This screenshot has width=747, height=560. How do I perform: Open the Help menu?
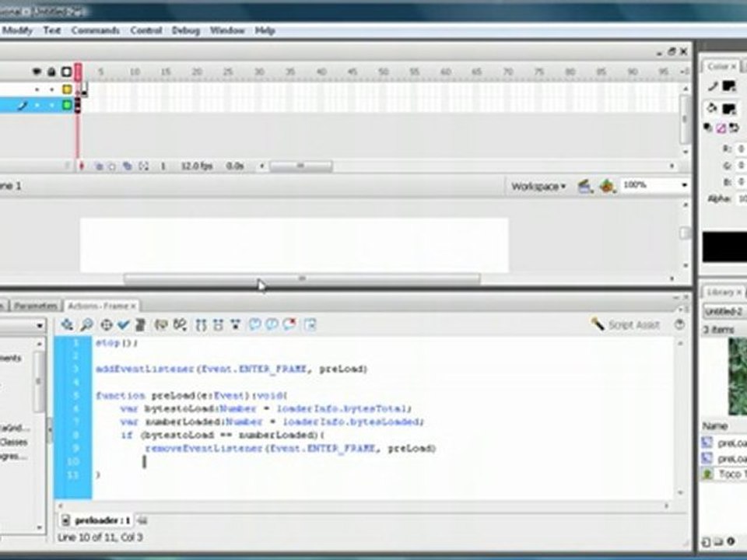tap(265, 30)
